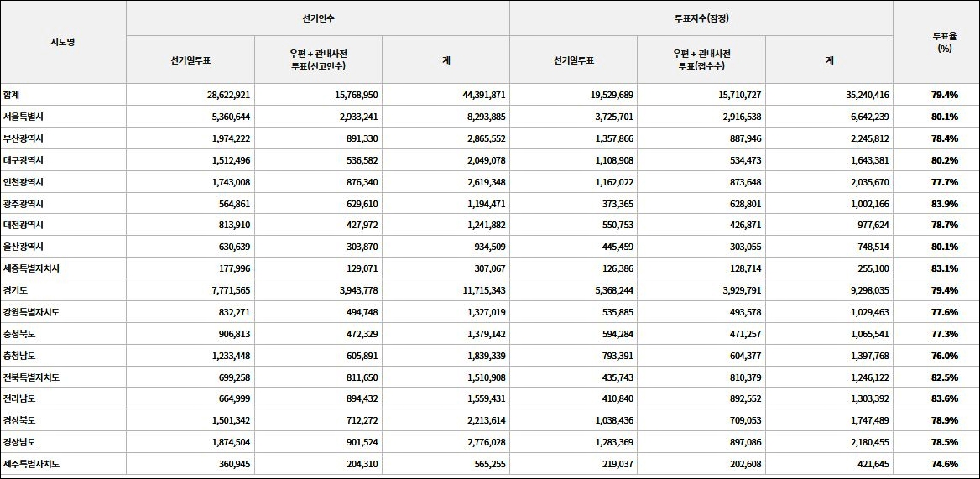Click Chungbuk turnout 77.3%

[945, 334]
